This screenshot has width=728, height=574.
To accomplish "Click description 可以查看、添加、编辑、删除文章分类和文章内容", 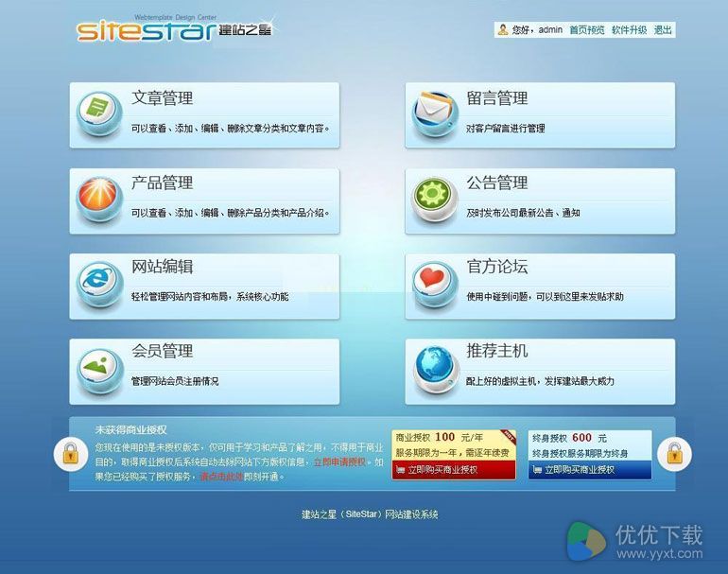I will tap(231, 129).
